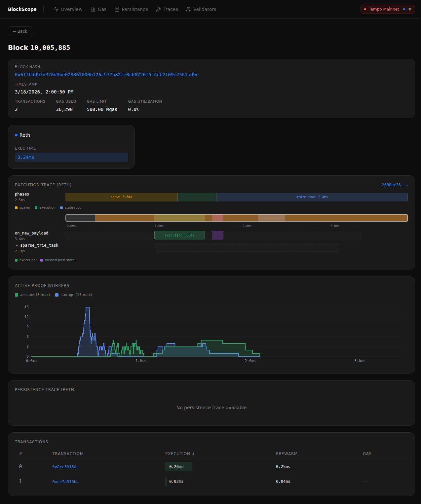Toggle the storage workers legend item

(x=74, y=295)
